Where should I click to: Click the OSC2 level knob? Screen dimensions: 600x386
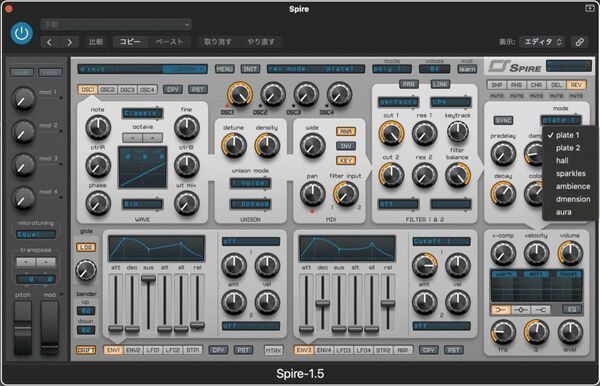tap(273, 94)
